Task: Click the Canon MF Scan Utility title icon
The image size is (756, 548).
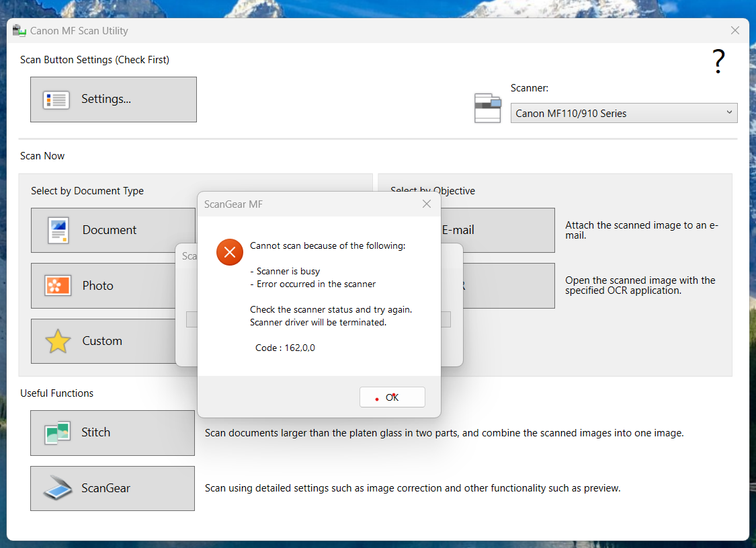Action: click(19, 31)
